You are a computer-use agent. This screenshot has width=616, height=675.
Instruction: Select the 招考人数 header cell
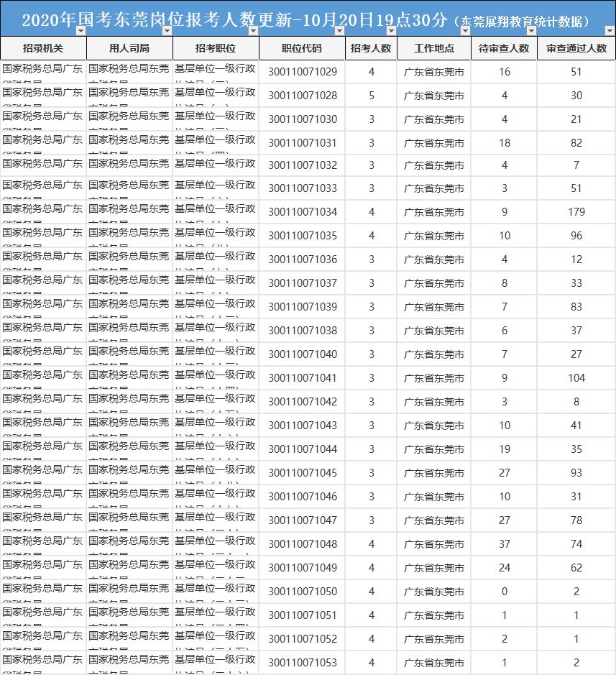click(x=371, y=48)
